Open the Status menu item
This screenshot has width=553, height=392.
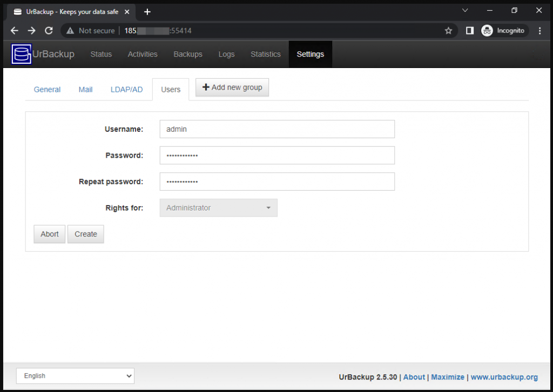click(x=101, y=54)
